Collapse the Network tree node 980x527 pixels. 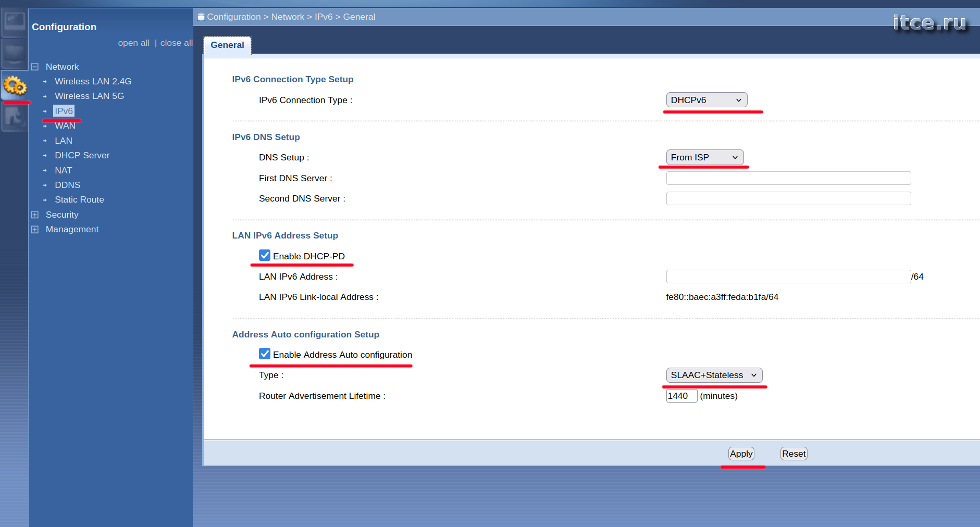[35, 67]
